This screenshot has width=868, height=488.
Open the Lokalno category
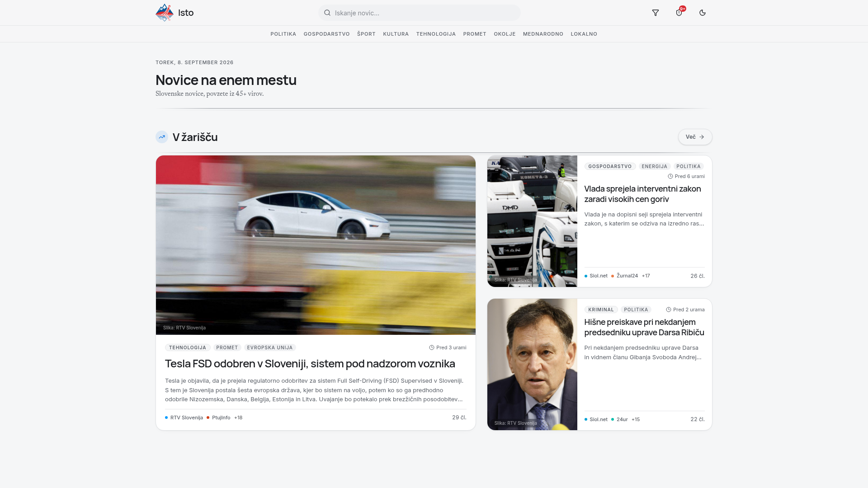coord(584,34)
